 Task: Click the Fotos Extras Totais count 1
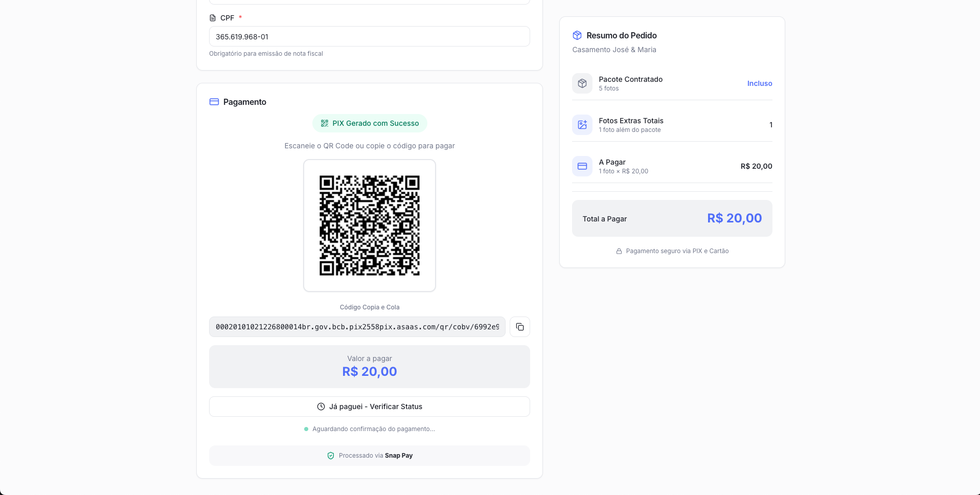click(771, 125)
